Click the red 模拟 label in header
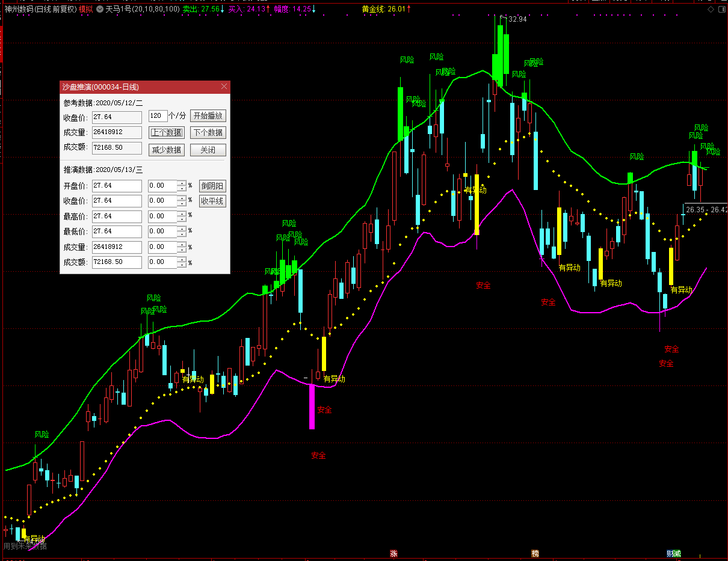728x561 pixels. [86, 9]
